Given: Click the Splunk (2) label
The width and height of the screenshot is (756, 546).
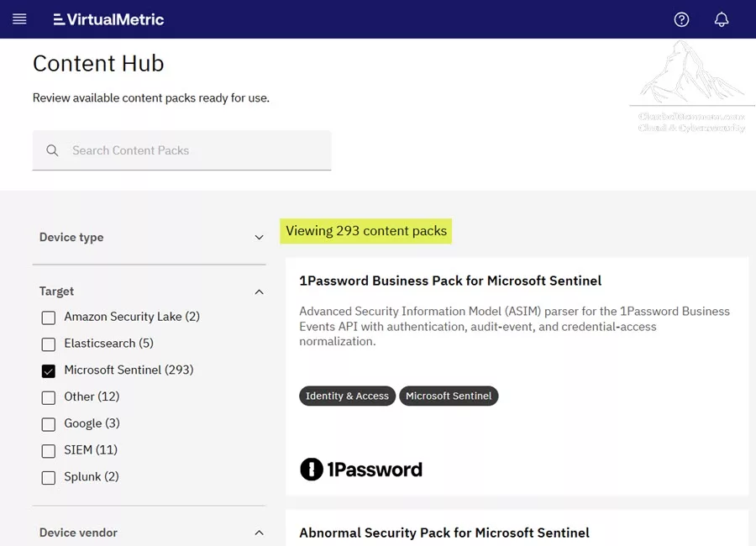Looking at the screenshot, I should tap(91, 476).
